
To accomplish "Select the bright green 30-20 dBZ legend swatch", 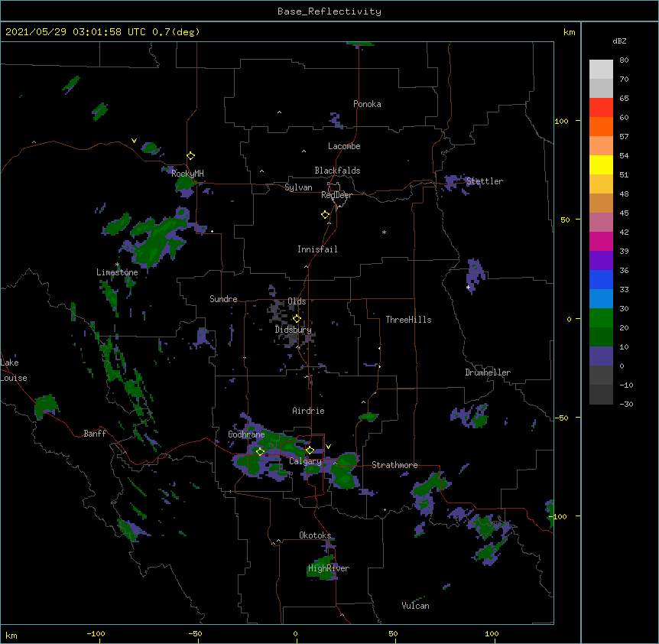I will tap(601, 318).
